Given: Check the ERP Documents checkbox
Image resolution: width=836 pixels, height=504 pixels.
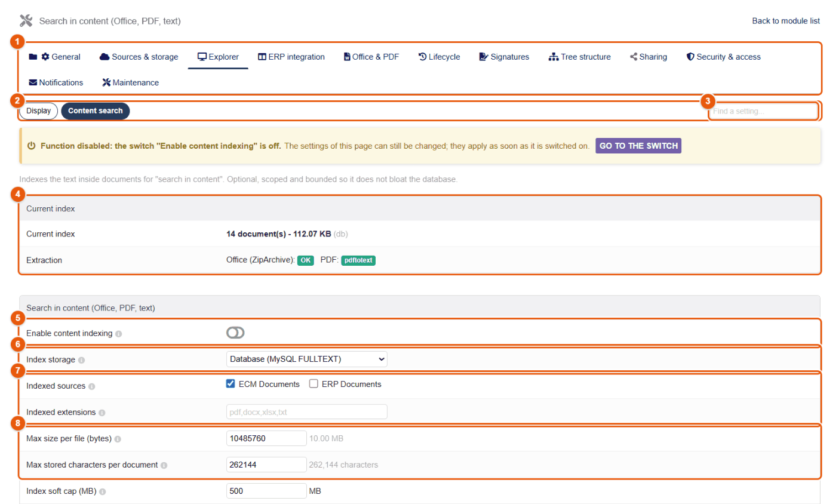Looking at the screenshot, I should pyautogui.click(x=314, y=384).
